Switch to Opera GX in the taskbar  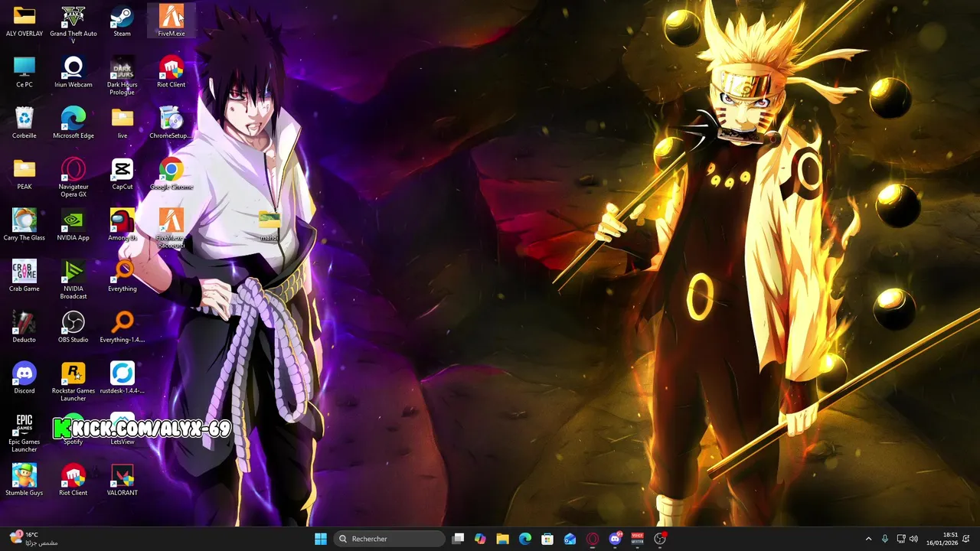coord(592,539)
